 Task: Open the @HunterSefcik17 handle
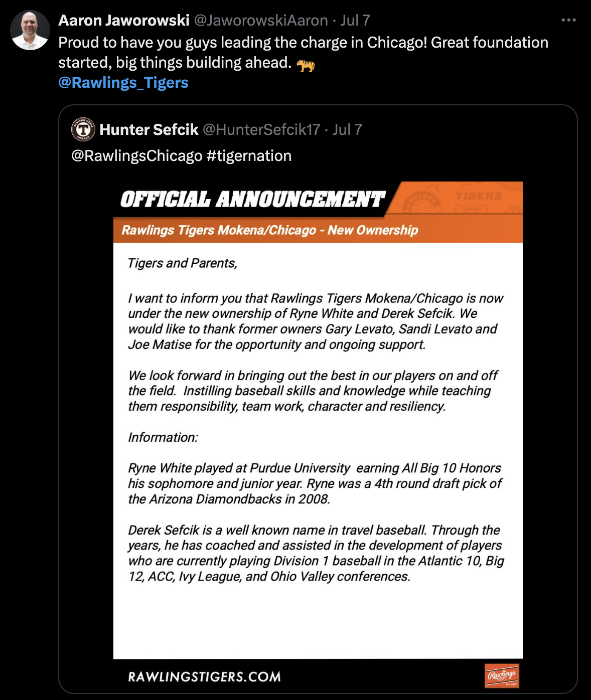click(261, 129)
